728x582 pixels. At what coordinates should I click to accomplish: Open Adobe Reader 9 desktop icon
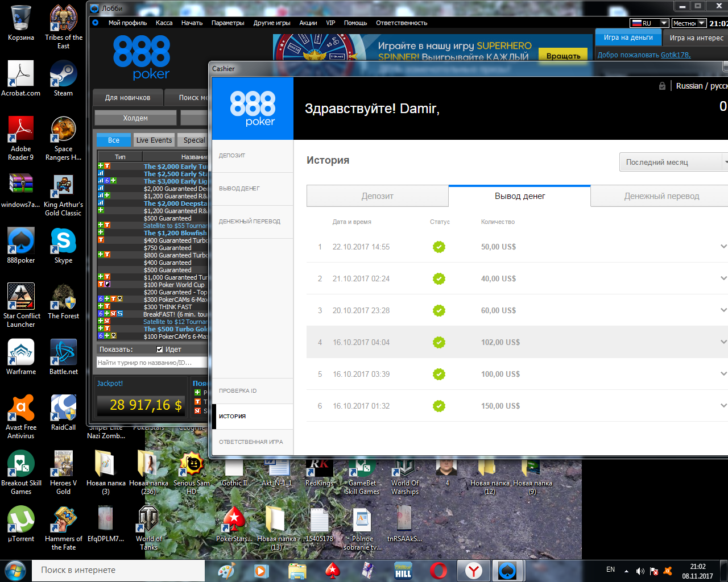click(x=21, y=138)
